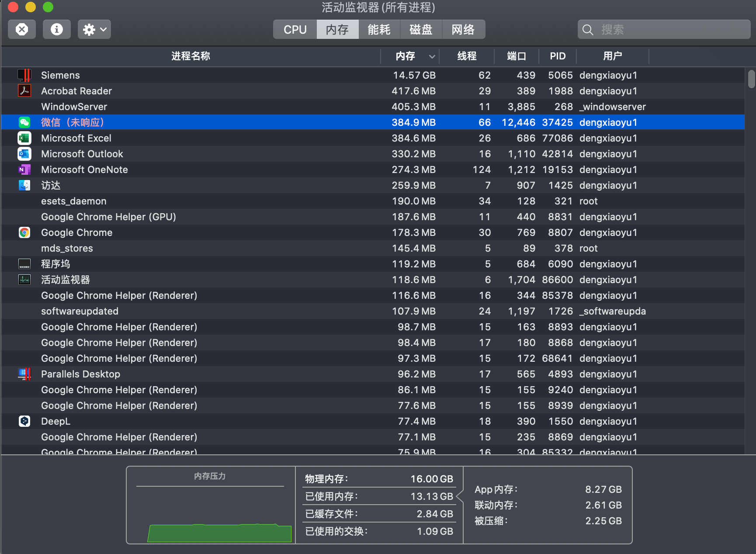
Task: Select the Chrome Helper Renderer using 77.1 MB
Action: pyautogui.click(x=373, y=437)
